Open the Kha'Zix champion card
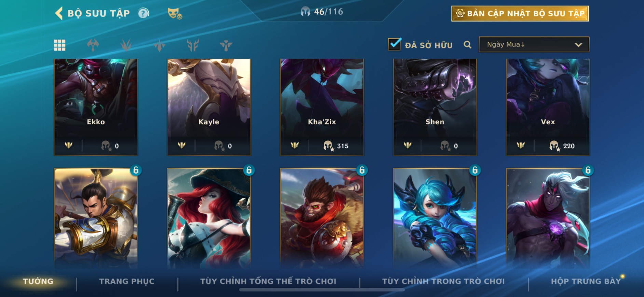 [322, 107]
